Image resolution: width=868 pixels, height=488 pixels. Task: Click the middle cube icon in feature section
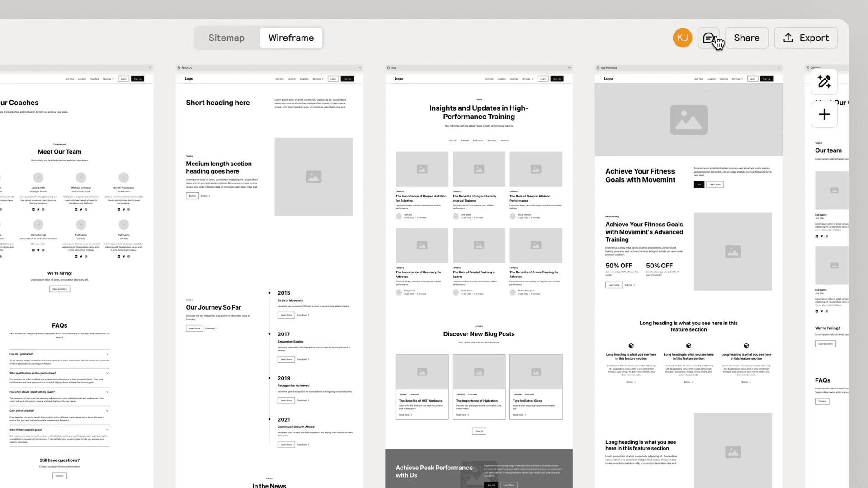pos(689,346)
